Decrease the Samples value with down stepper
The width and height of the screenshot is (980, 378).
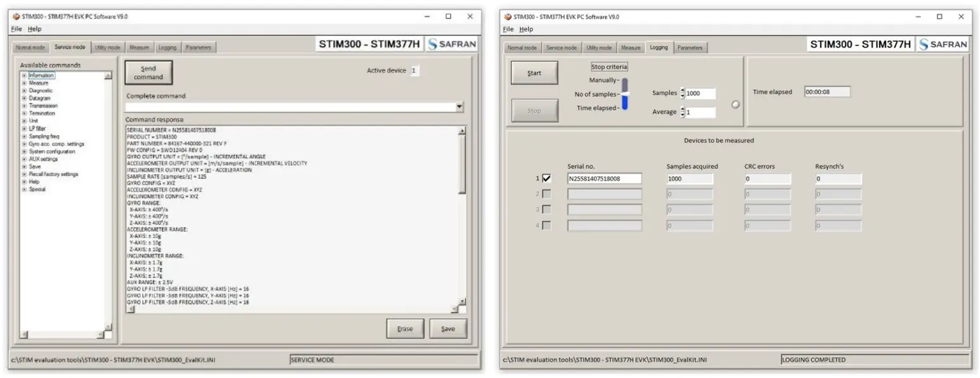pyautogui.click(x=682, y=96)
